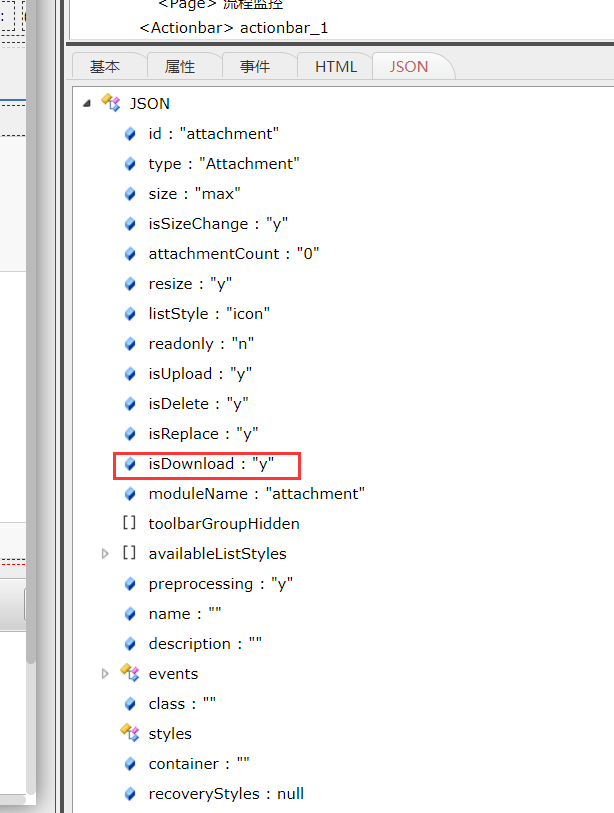
Task: Select the size : "max" row
Action: click(x=194, y=194)
